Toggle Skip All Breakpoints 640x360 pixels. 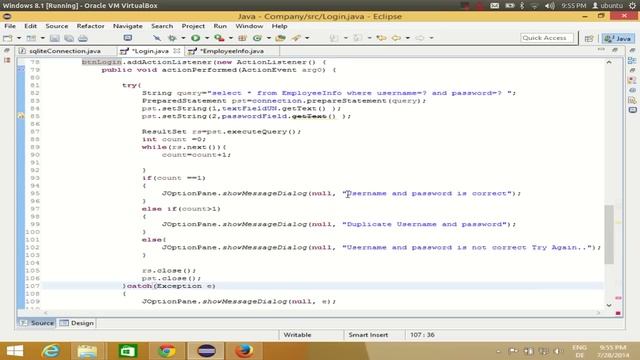click(157, 38)
